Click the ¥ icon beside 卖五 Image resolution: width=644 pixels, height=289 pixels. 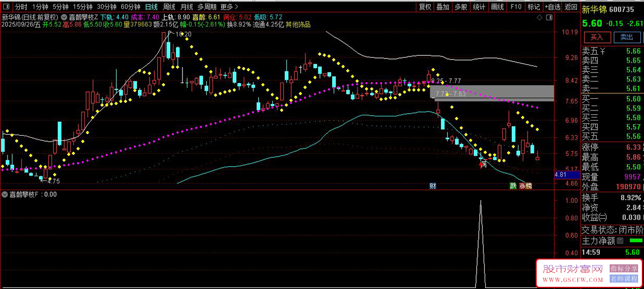coord(603,51)
